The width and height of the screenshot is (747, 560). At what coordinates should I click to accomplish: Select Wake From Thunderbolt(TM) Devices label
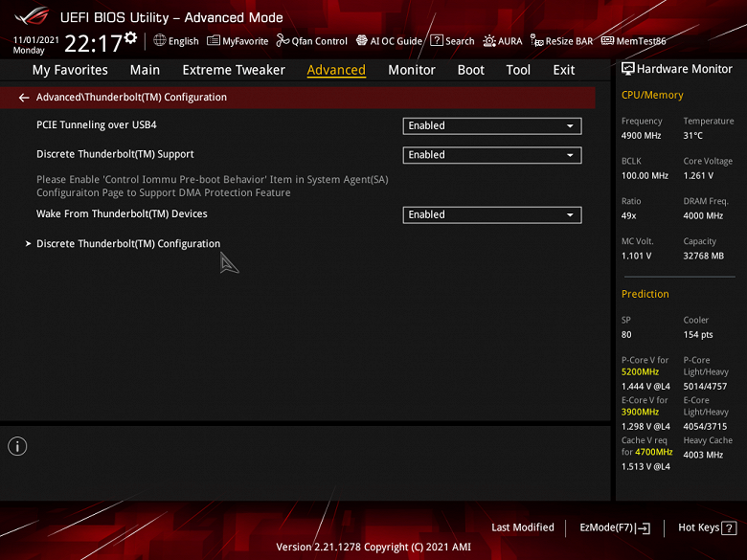pos(122,213)
